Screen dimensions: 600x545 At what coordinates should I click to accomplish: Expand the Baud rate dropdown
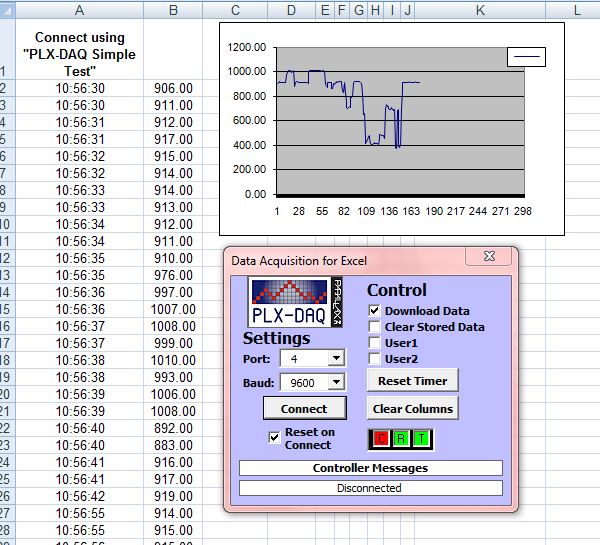(336, 382)
